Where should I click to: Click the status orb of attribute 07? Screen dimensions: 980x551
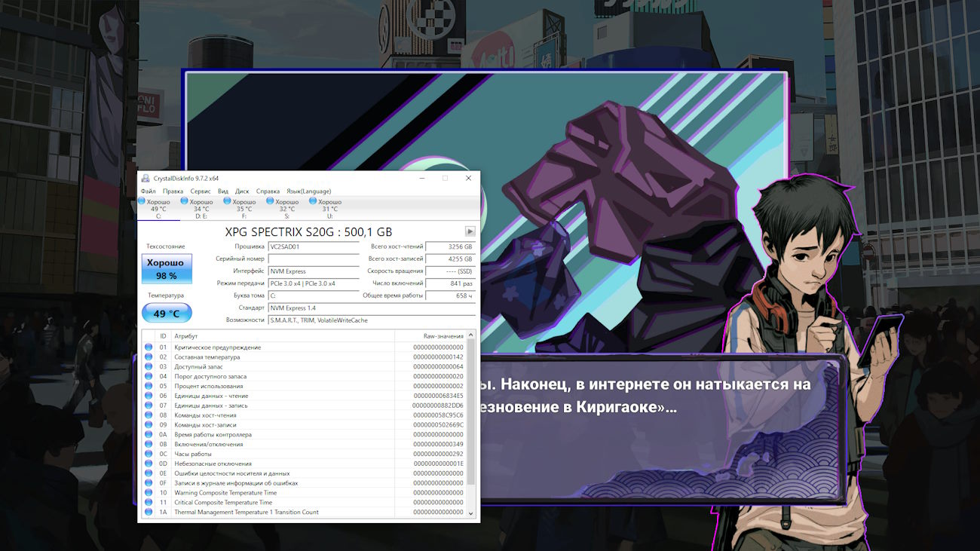(149, 406)
